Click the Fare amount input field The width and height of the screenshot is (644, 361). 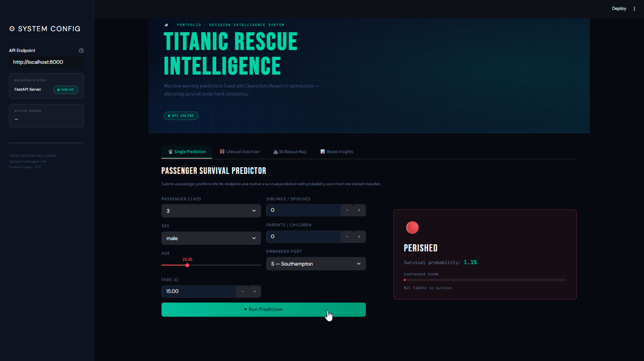pos(199,292)
